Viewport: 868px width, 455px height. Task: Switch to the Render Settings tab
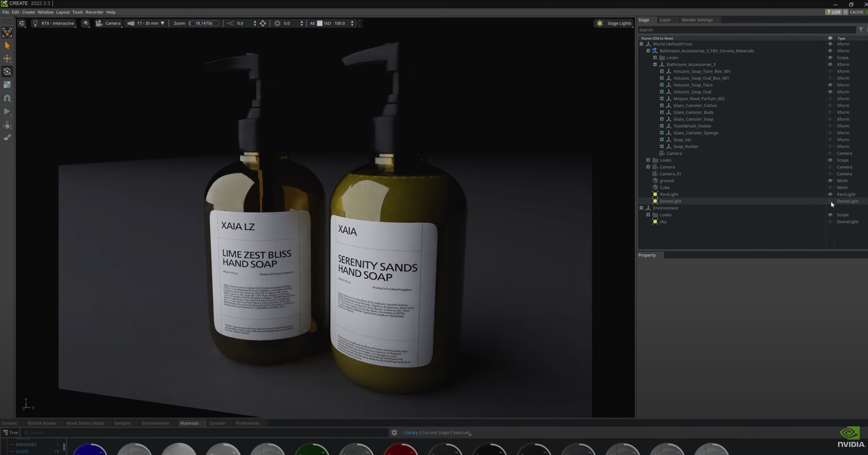[x=697, y=20]
